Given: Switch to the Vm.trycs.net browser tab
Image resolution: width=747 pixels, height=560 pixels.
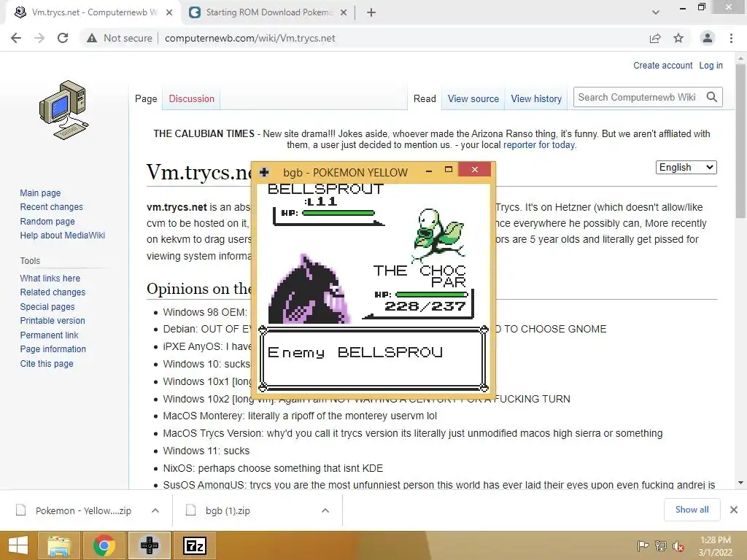Looking at the screenshot, I should [x=93, y=12].
